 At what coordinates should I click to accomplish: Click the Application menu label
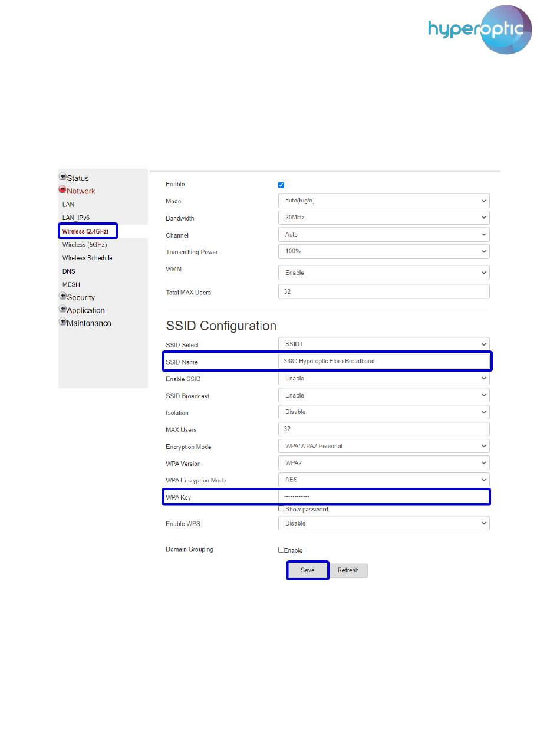point(85,310)
